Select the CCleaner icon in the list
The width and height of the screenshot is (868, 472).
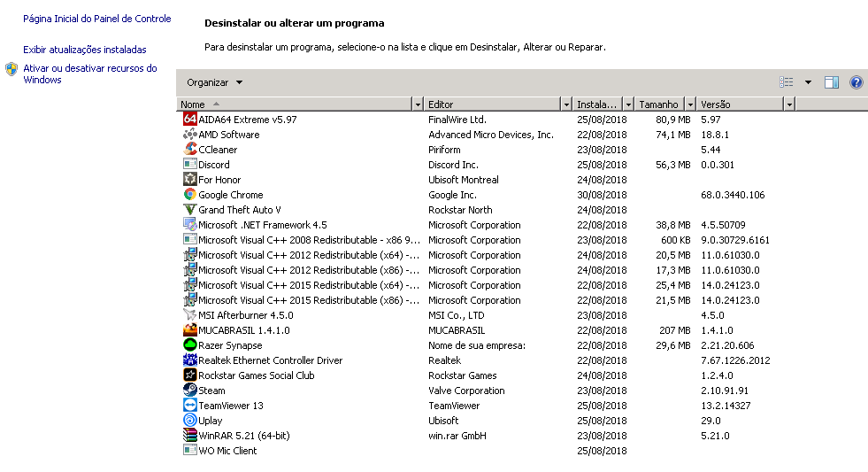tap(189, 150)
